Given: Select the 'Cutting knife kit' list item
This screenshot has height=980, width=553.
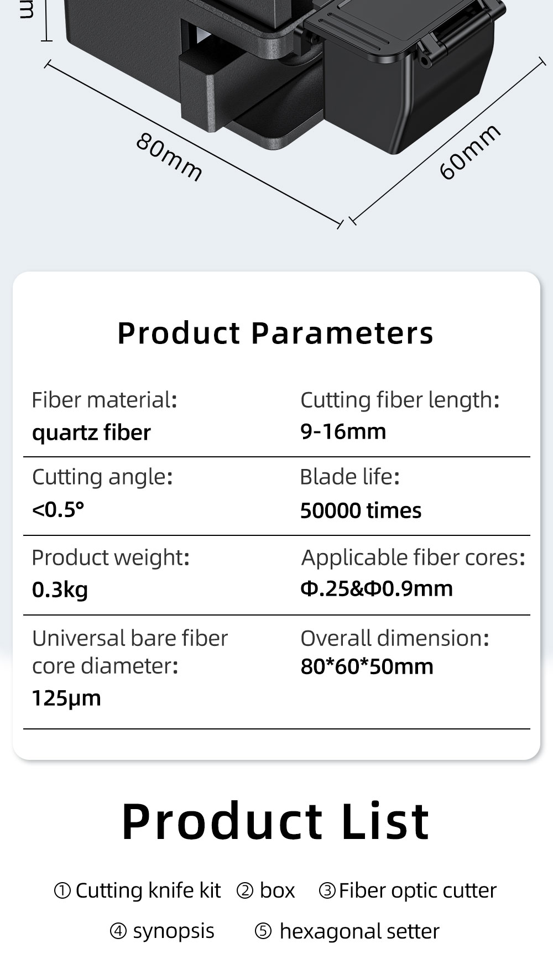Looking at the screenshot, I should pyautogui.click(x=148, y=891).
